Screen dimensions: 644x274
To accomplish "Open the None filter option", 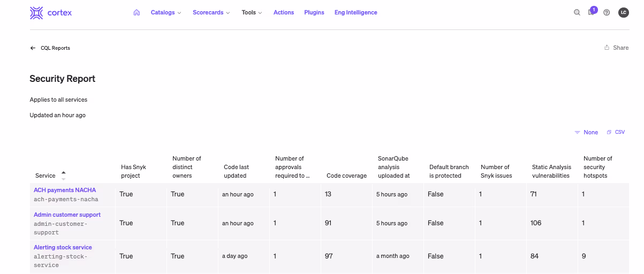I will (586, 132).
